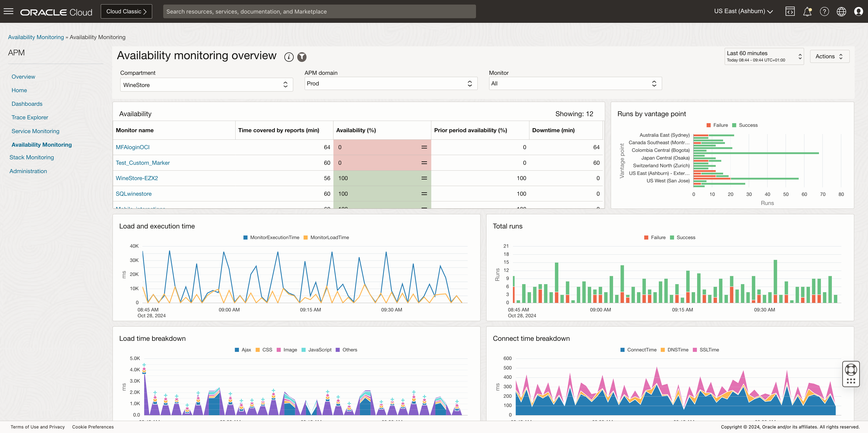Open Terms of Use and Privacy
The image size is (868, 433).
[37, 427]
